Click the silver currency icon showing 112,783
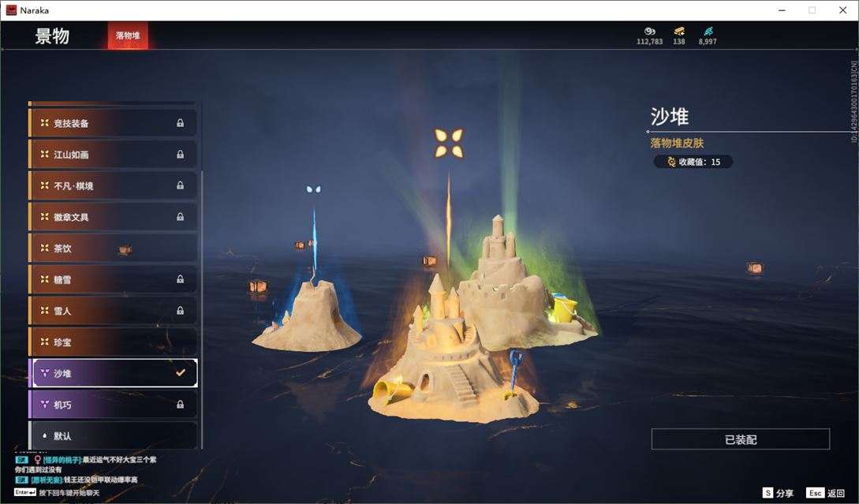 [650, 32]
